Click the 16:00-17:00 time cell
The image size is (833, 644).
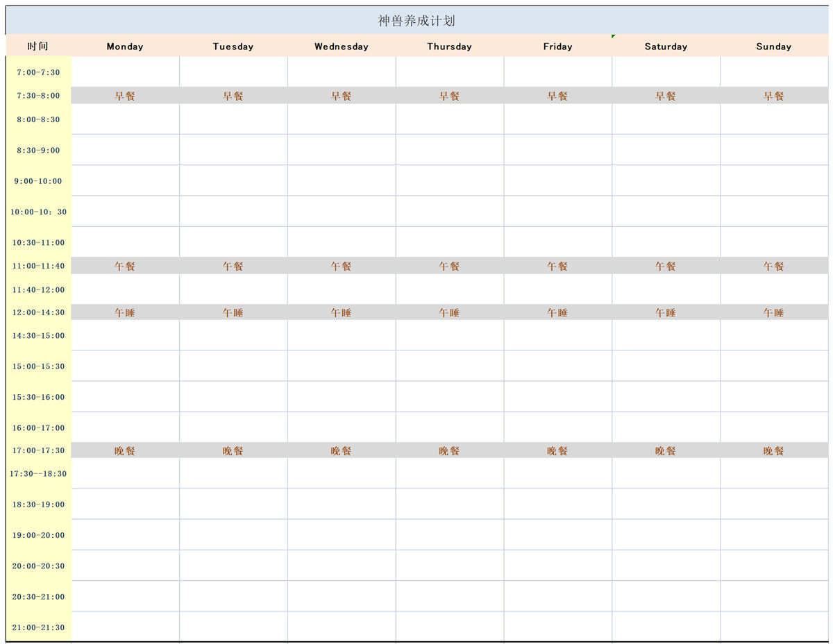point(38,427)
